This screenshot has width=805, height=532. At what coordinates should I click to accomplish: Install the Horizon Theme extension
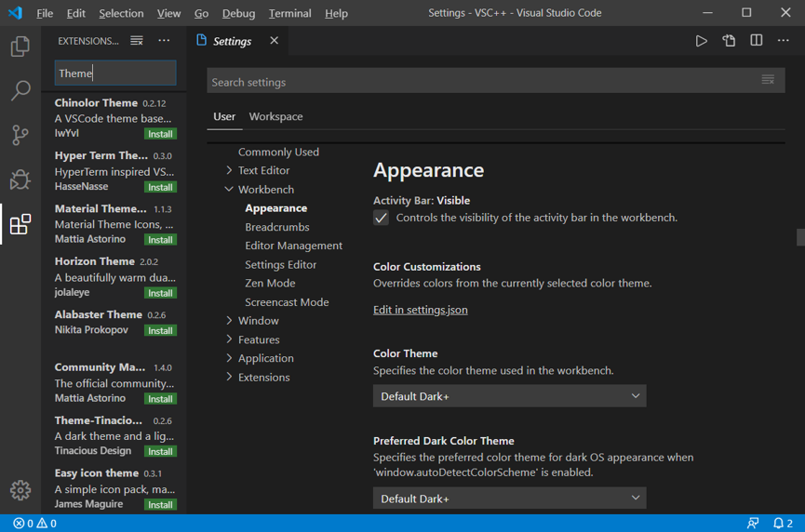click(160, 293)
